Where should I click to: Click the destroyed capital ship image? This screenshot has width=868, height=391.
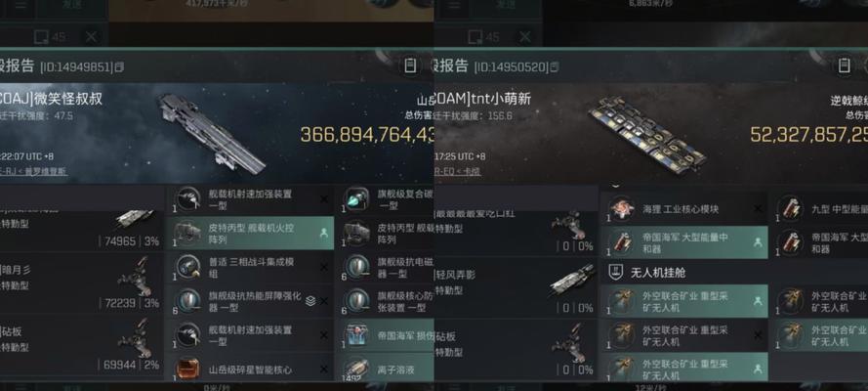(x=212, y=133)
